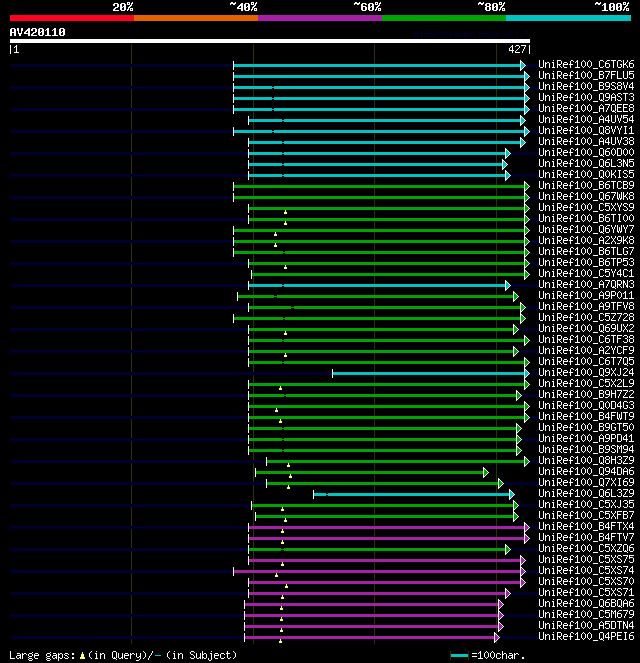Viewport: 640px width, 663px height.
Task: Open hit UniRef100_A7QRN3
Action: click(586, 284)
